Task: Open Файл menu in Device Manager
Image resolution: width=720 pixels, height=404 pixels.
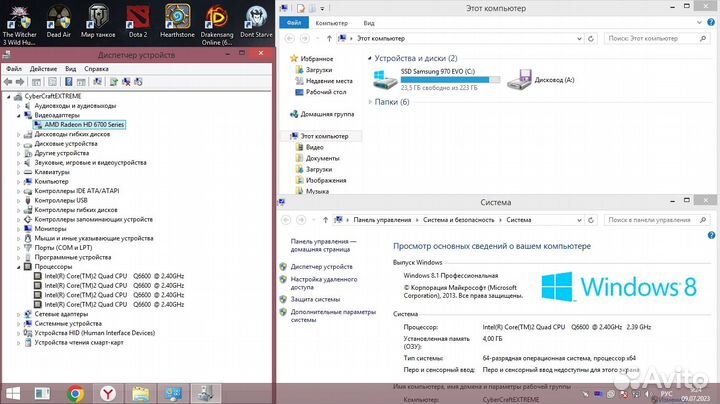Action: (14, 69)
